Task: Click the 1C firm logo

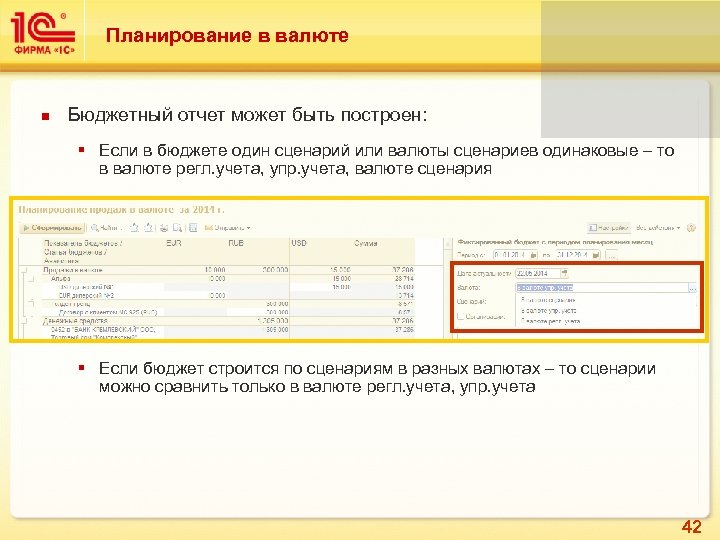Action: (x=43, y=33)
